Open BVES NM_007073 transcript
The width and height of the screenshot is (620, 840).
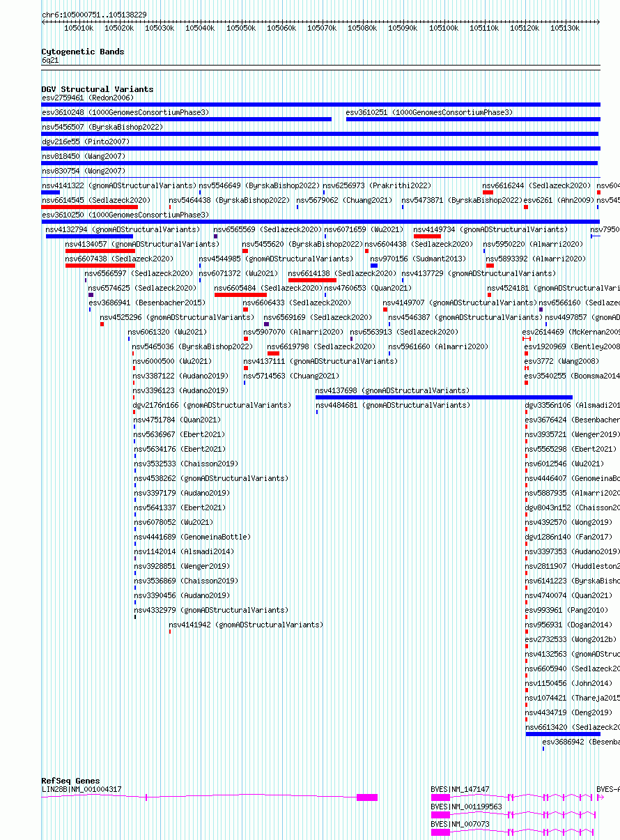pyautogui.click(x=460, y=824)
